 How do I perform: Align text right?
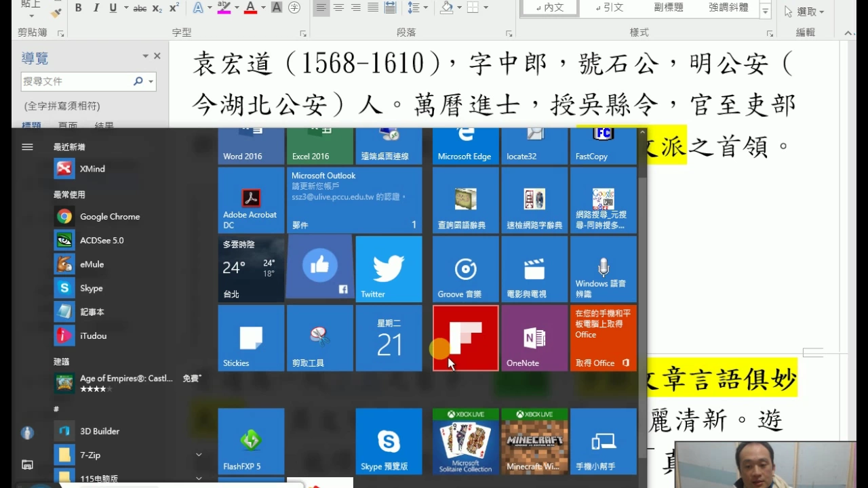[355, 8]
